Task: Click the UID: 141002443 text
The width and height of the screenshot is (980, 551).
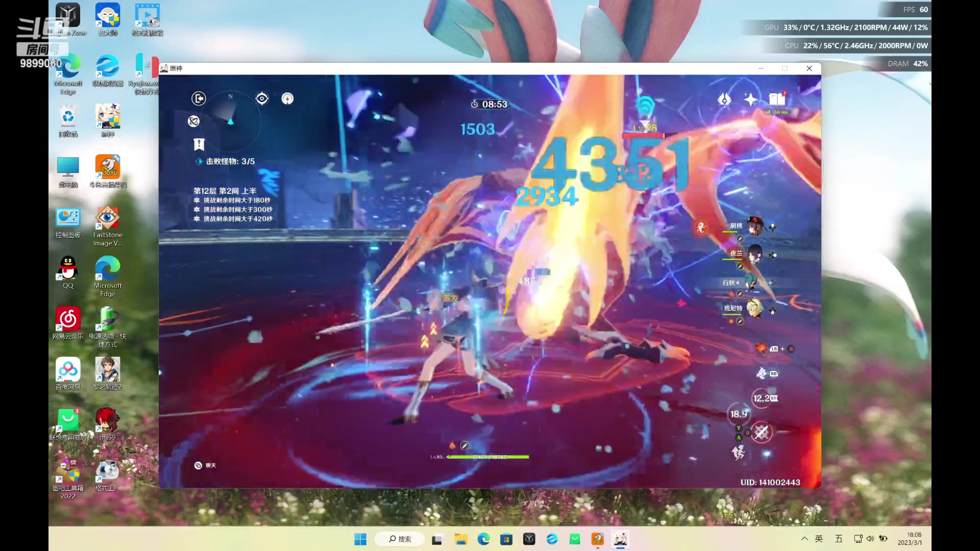Action: 770,482
